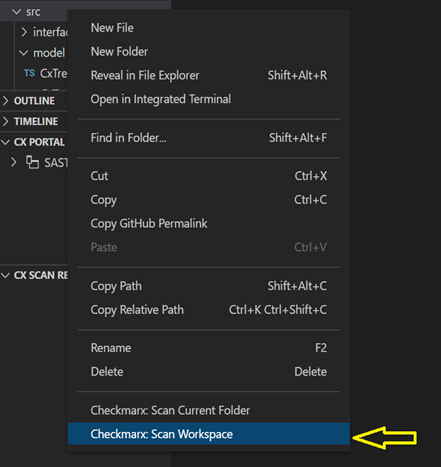
Task: Click the SAST project icon in CX Portal
Action: click(x=32, y=162)
